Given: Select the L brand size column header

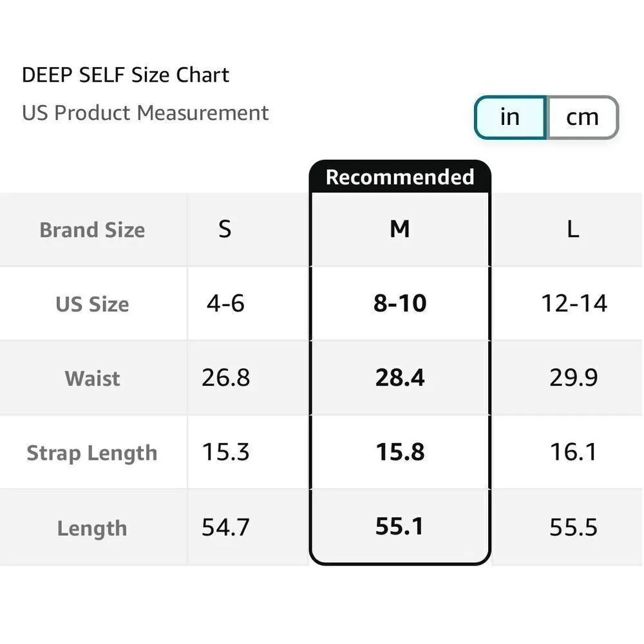Looking at the screenshot, I should (573, 229).
